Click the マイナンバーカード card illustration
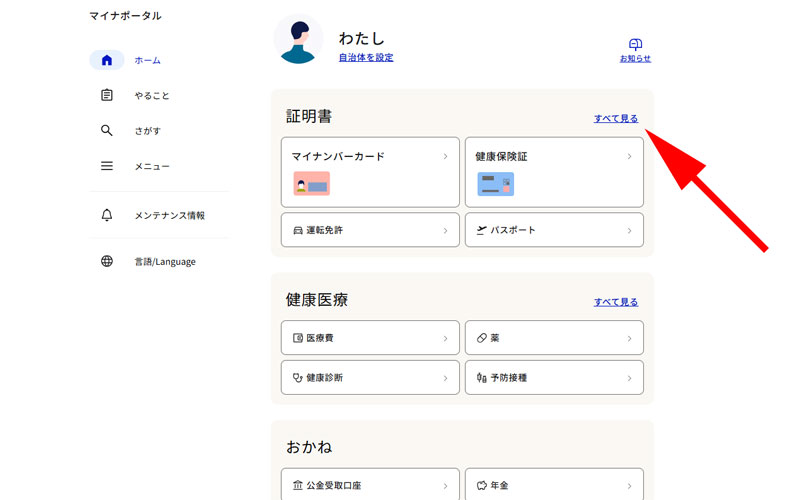 click(311, 184)
